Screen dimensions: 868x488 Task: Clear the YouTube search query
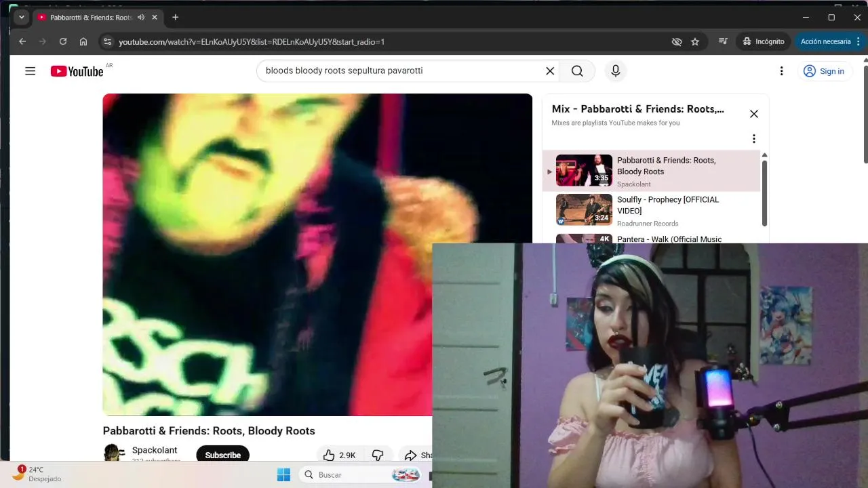pos(550,71)
